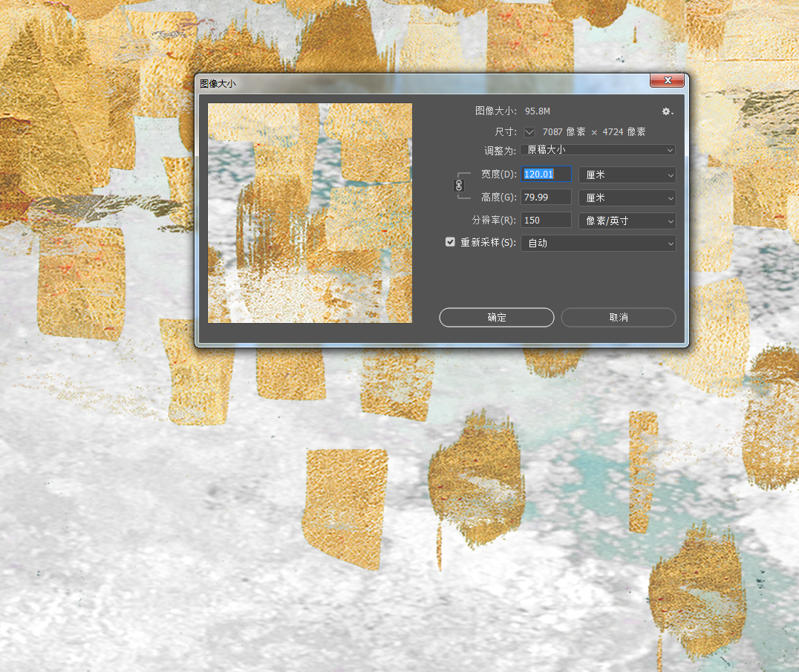Viewport: 799px width, 672px height.
Task: Cancel the dialog with 取消 button
Action: point(618,317)
